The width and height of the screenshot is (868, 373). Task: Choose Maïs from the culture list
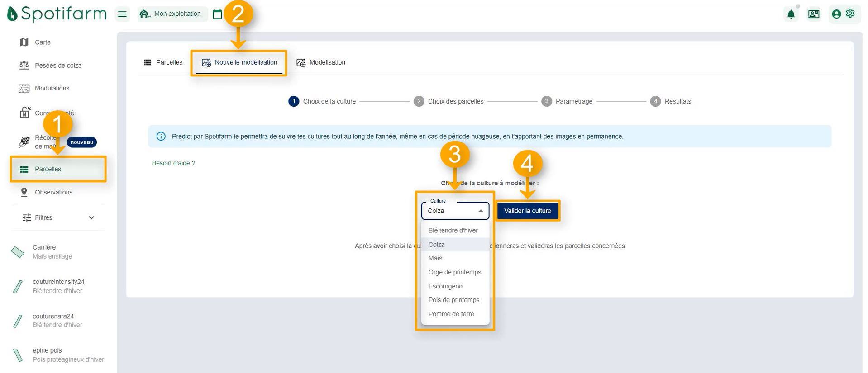click(x=435, y=258)
